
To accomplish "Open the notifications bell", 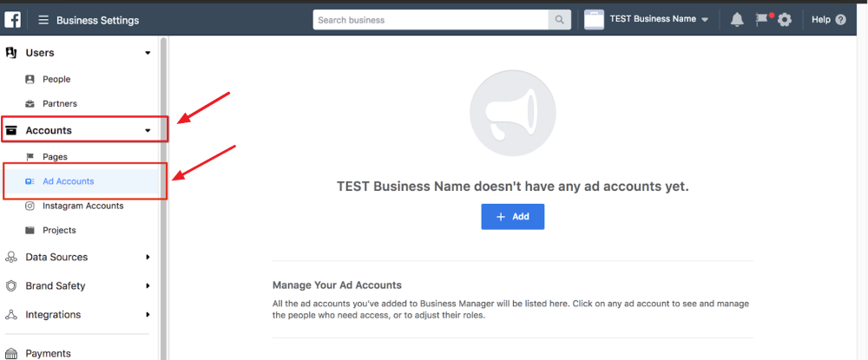I will (x=737, y=20).
